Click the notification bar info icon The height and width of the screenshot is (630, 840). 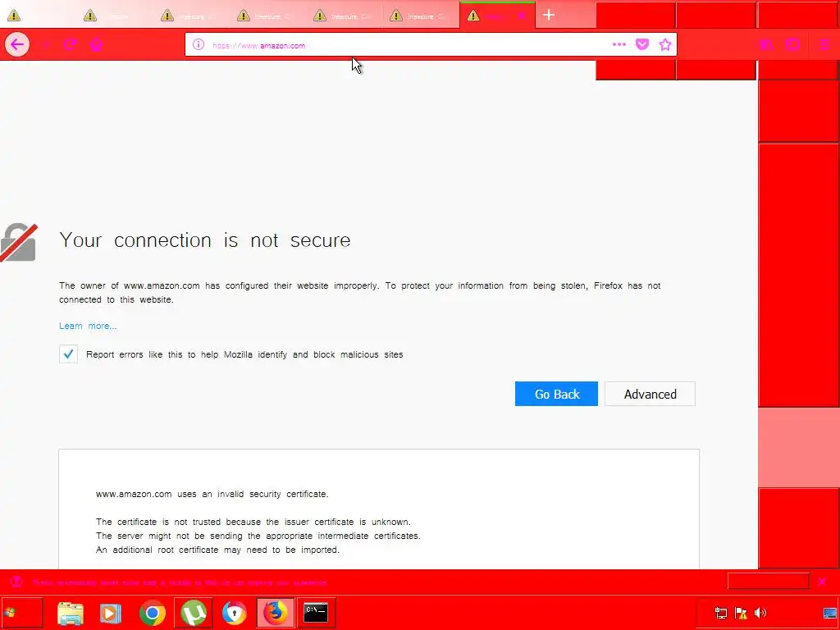[x=16, y=582]
